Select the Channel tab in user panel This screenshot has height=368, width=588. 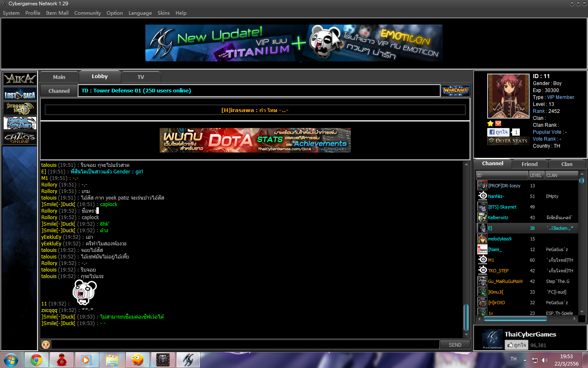[492, 164]
